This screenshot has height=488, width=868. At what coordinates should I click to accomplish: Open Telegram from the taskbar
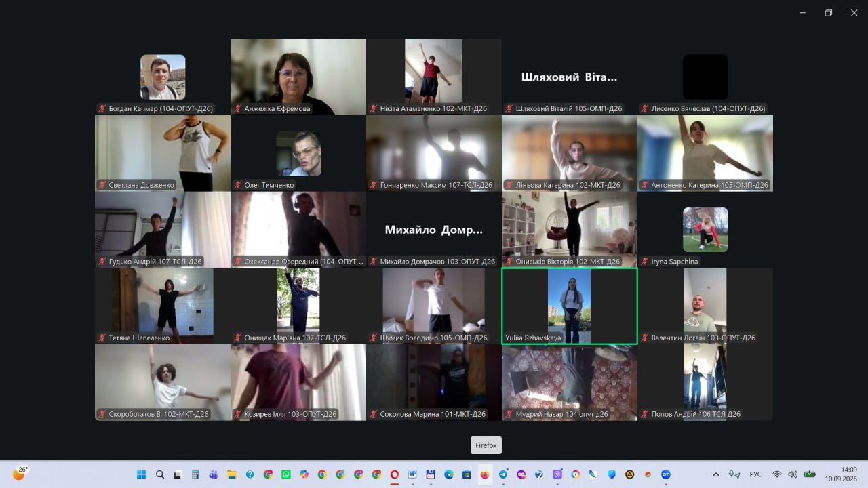503,474
